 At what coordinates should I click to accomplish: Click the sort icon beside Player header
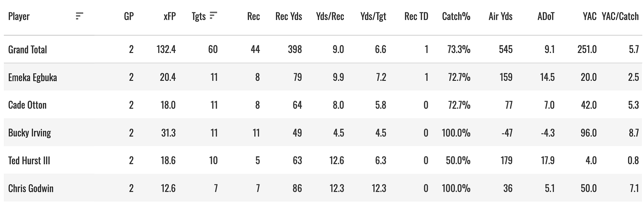pyautogui.click(x=79, y=16)
